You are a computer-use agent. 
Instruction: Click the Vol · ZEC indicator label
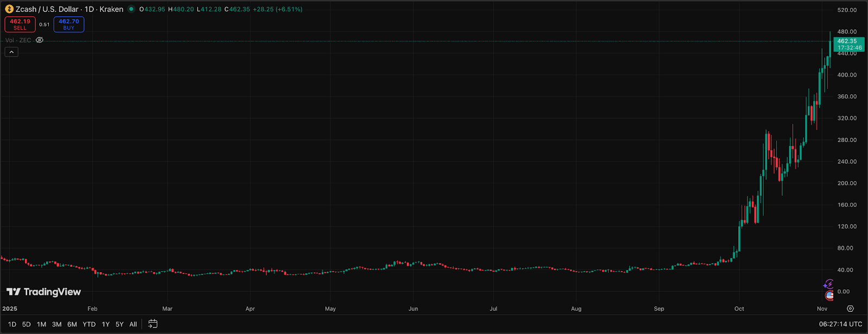tap(18, 40)
